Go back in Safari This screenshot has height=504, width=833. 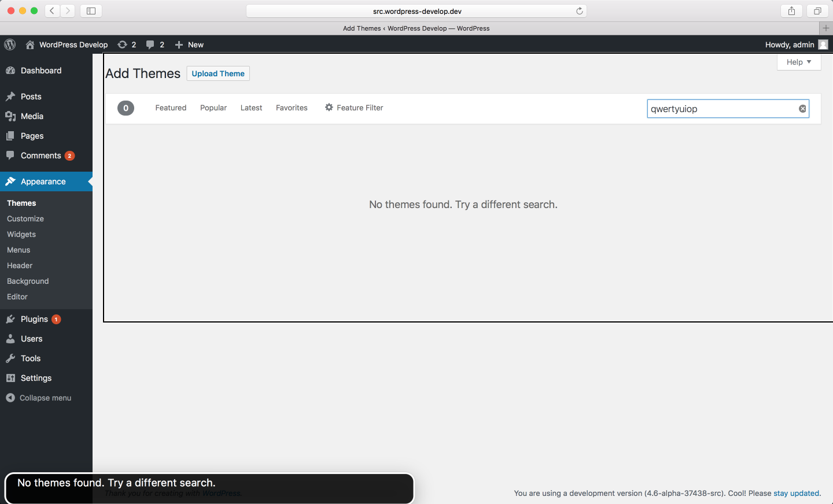52,11
